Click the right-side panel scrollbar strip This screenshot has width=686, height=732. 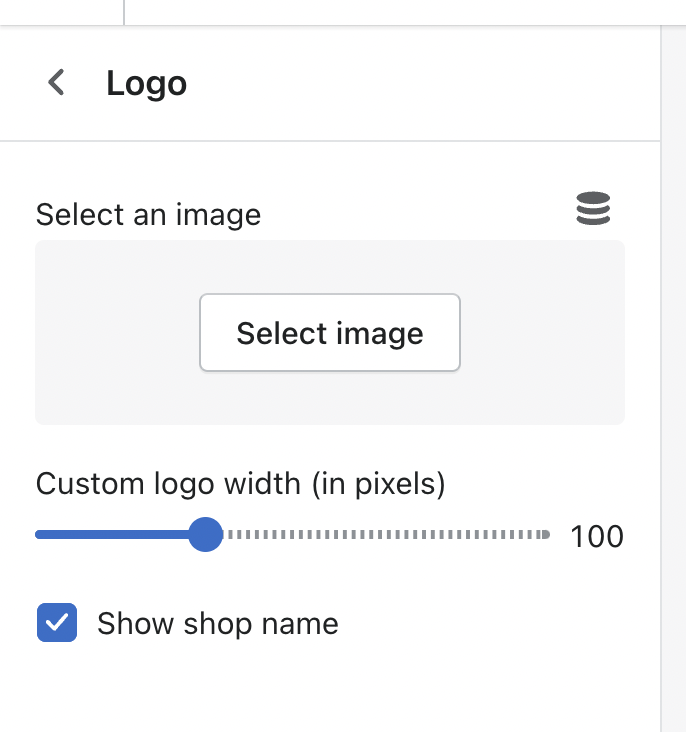[673, 400]
